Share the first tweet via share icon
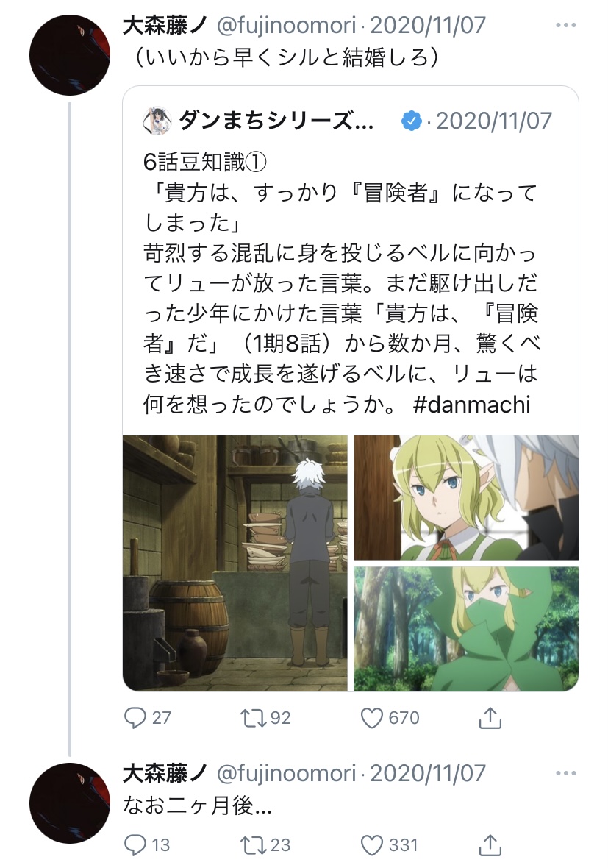This screenshot has width=608, height=868. point(490,717)
